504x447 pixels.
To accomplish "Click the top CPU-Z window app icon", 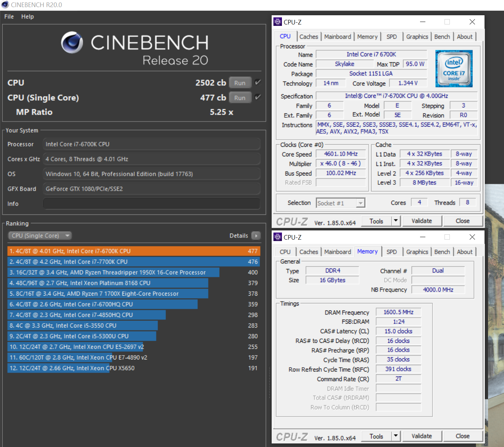I will (x=278, y=22).
